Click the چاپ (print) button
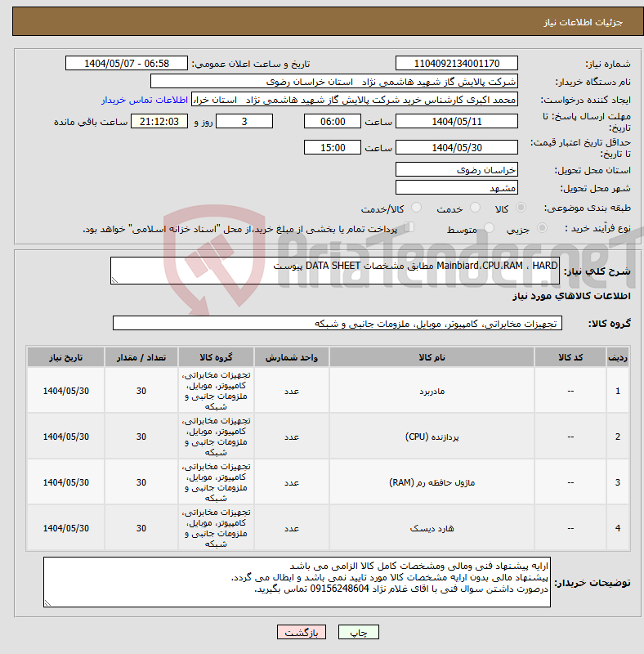Viewport: 644px width, 654px height. [x=358, y=632]
